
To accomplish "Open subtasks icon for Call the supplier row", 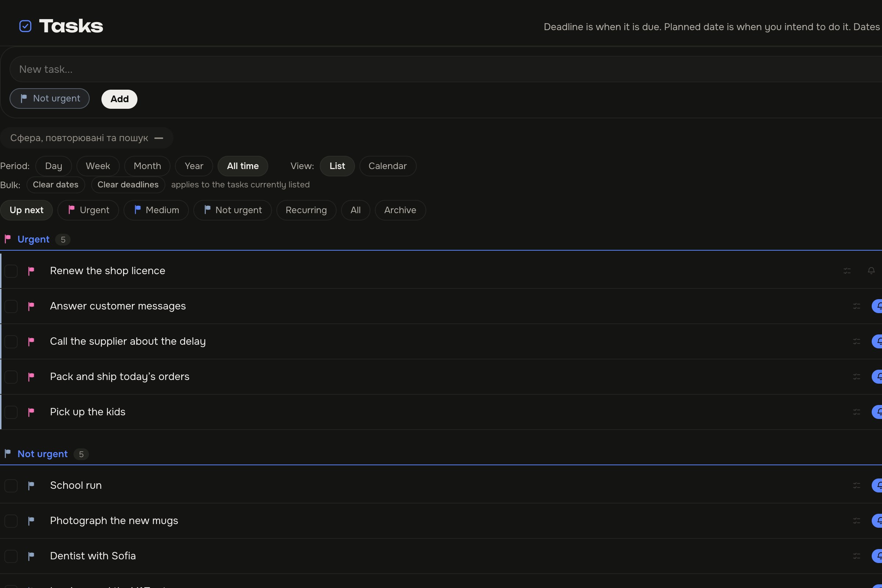I will (x=857, y=342).
